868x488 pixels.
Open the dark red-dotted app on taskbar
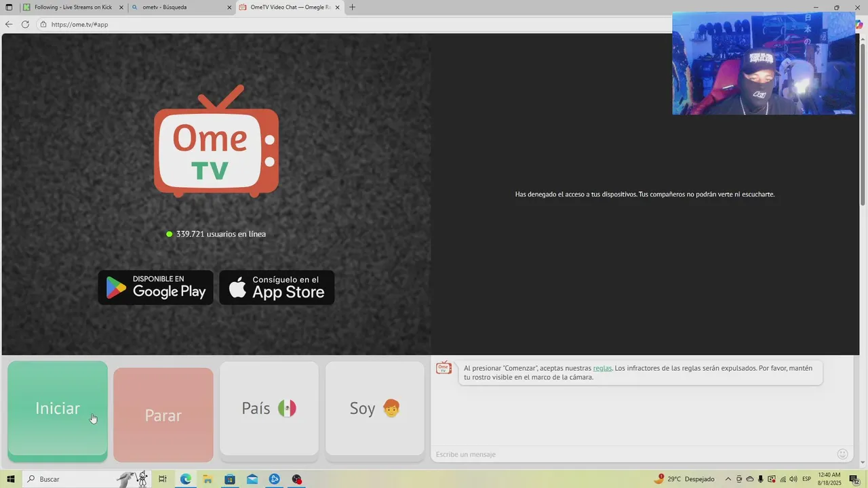(x=297, y=479)
